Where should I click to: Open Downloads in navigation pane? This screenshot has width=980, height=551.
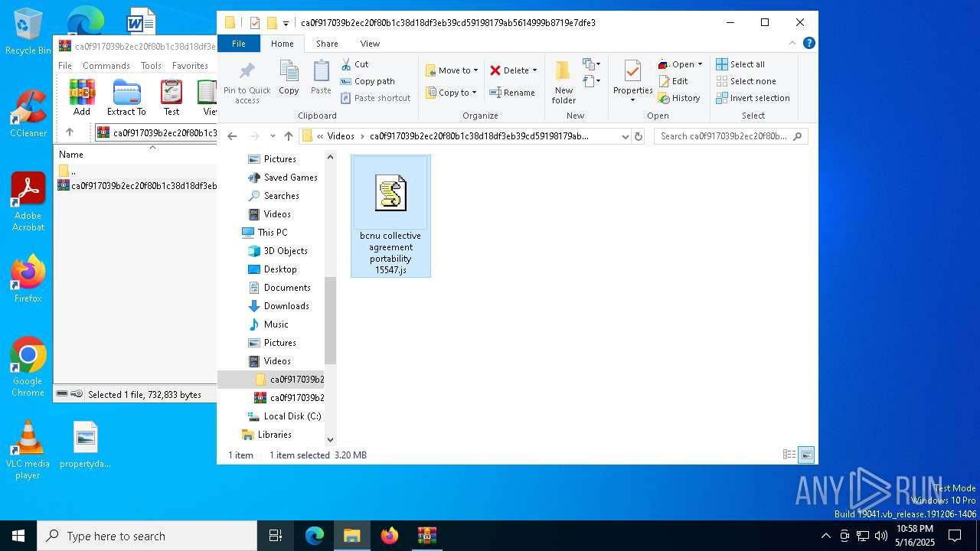tap(286, 306)
